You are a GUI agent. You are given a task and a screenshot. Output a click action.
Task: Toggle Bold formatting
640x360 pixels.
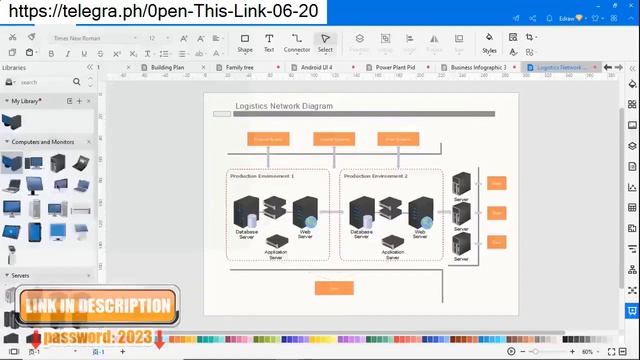point(51,53)
